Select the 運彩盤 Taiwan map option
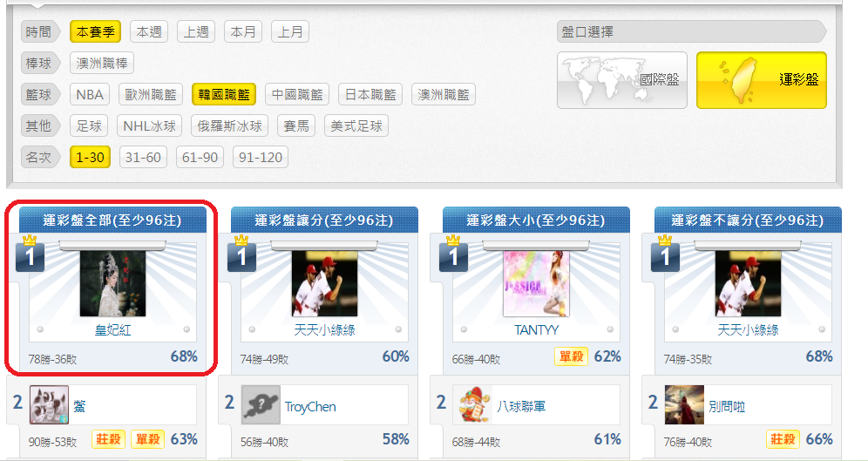Viewport: 868px width, 461px height. [x=761, y=80]
